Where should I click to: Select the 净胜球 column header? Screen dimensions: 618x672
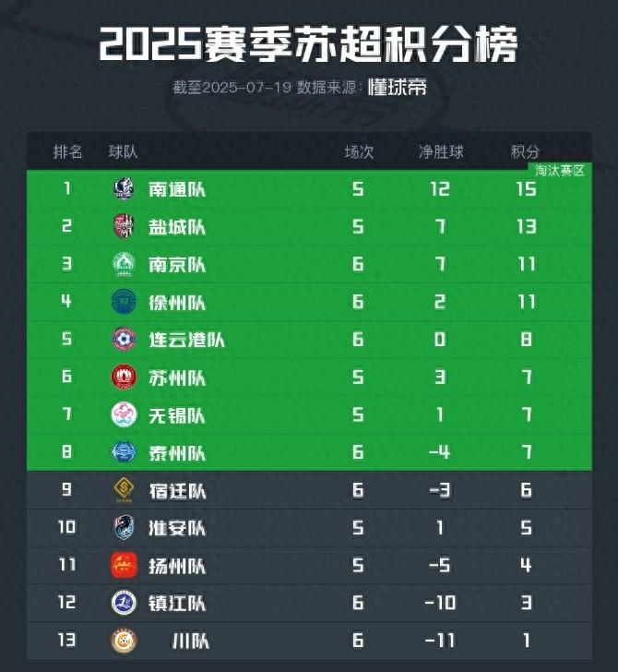coord(440,152)
